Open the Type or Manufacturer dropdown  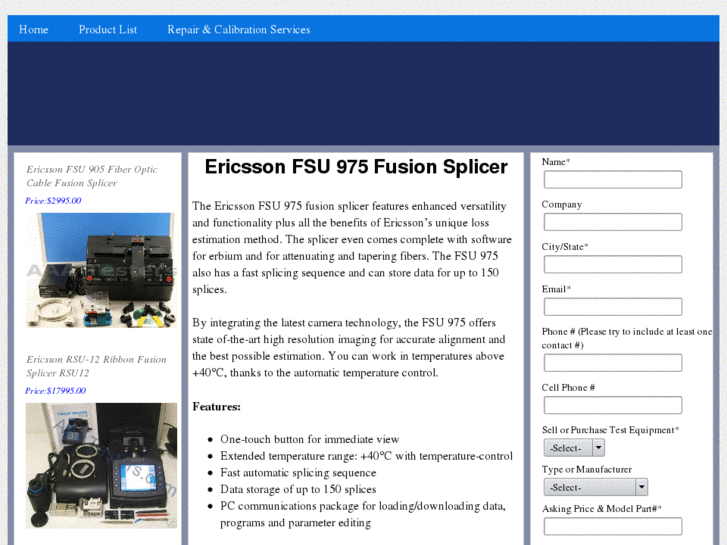(x=595, y=487)
